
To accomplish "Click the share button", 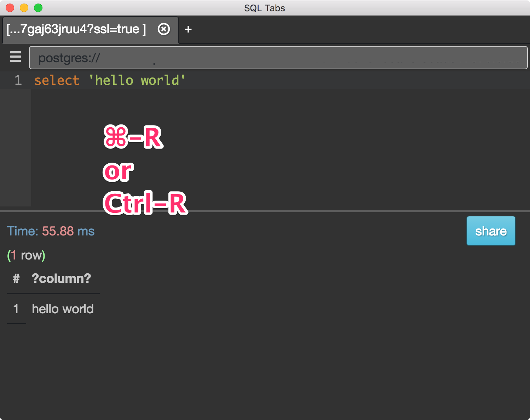I will (x=491, y=231).
